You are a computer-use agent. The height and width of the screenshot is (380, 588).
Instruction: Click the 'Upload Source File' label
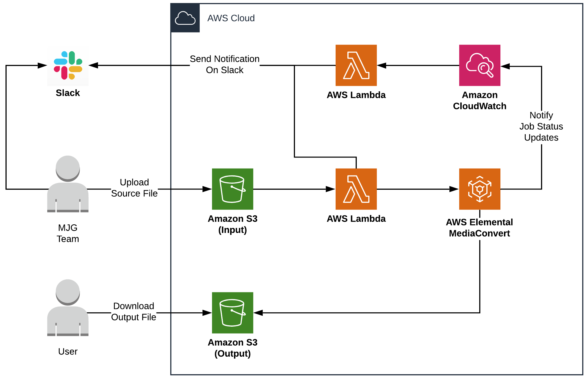coord(134,188)
